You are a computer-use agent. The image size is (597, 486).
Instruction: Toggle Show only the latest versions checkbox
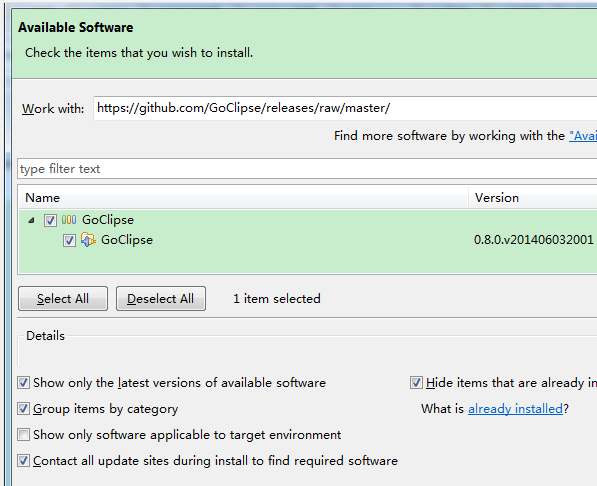point(24,382)
